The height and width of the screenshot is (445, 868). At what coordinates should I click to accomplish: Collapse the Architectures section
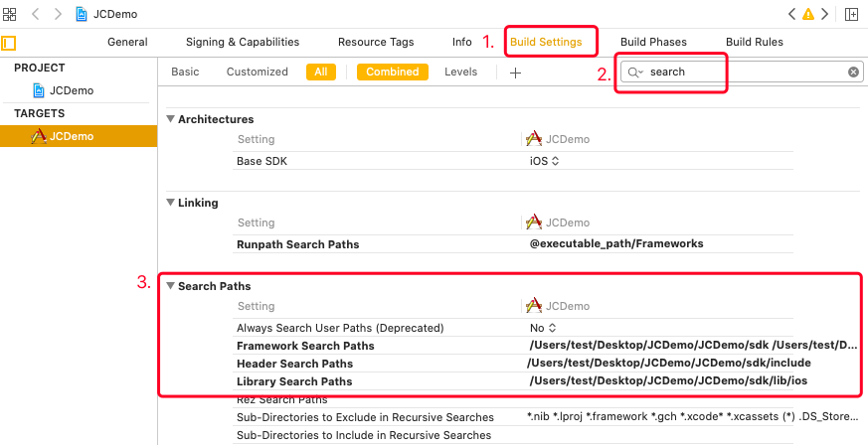[x=171, y=119]
